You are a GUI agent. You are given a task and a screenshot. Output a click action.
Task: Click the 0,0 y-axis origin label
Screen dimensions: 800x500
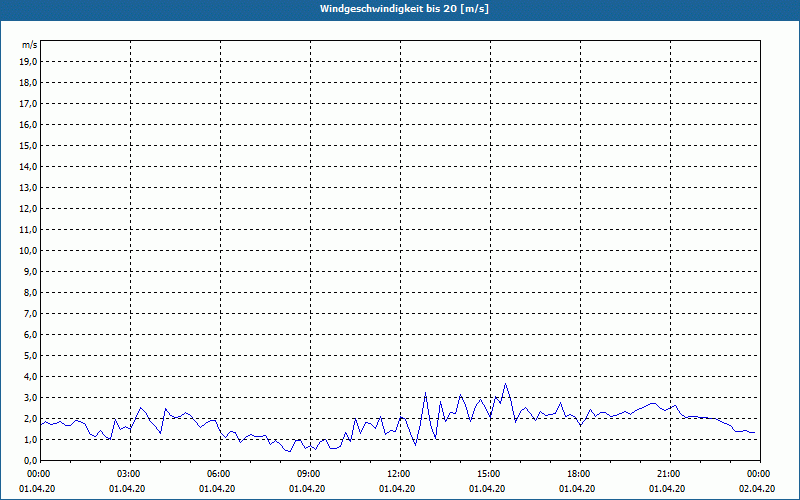click(x=30, y=460)
